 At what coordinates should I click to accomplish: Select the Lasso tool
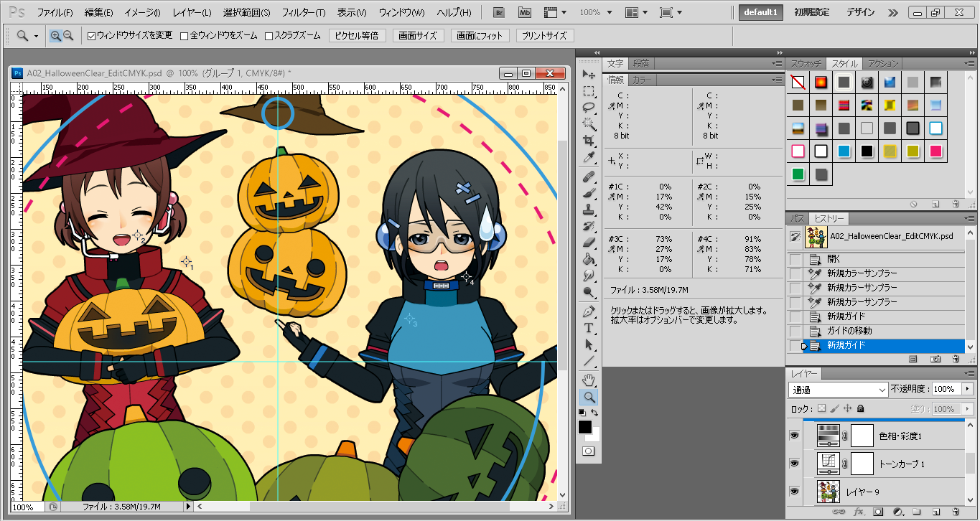589,108
